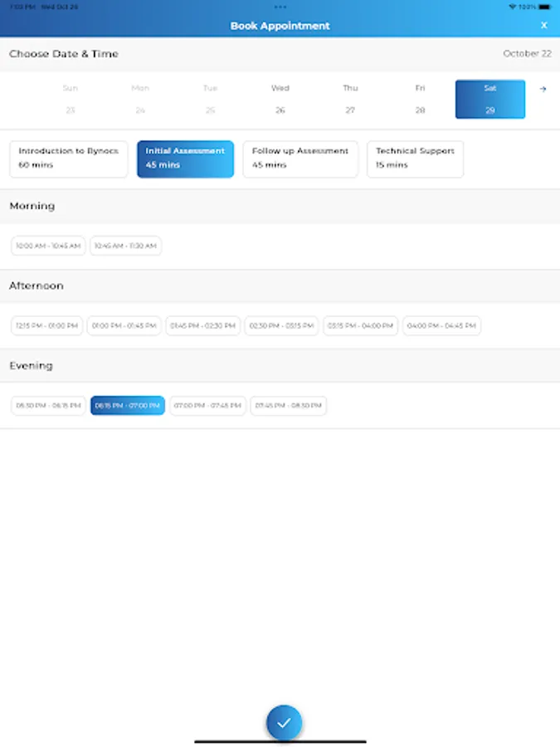
Task: Tap the battery icon in status bar
Action: pos(545,7)
